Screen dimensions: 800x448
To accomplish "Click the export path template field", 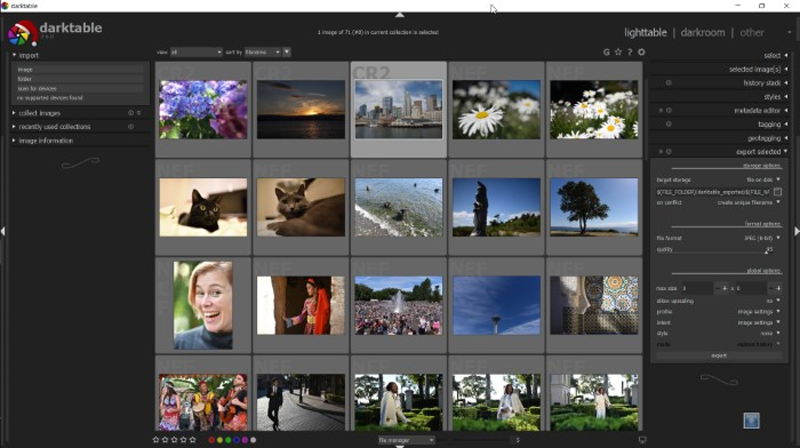I will pos(713,192).
